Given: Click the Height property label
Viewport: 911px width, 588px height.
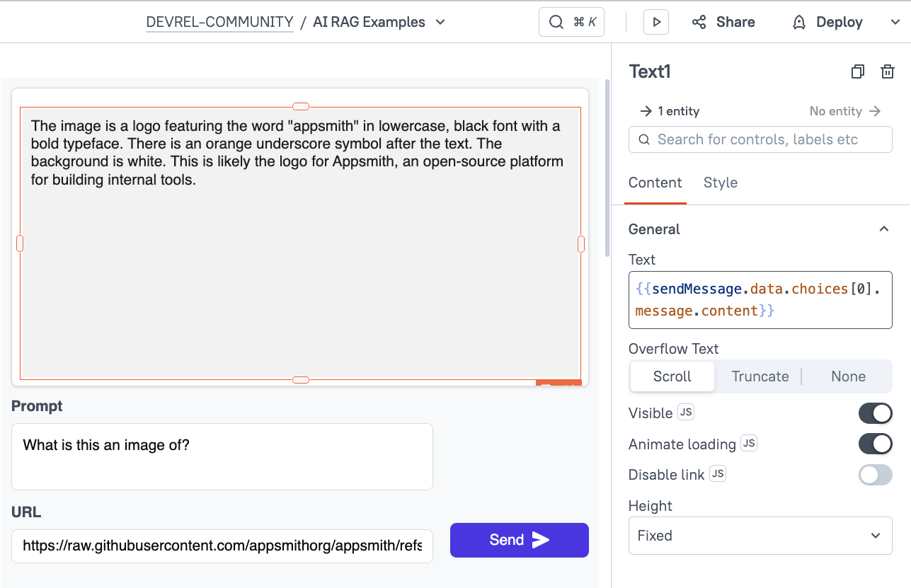Looking at the screenshot, I should (650, 506).
